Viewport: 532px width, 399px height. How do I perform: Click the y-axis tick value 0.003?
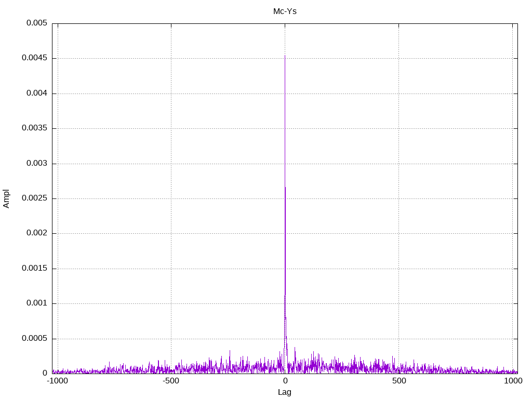[x=37, y=163]
